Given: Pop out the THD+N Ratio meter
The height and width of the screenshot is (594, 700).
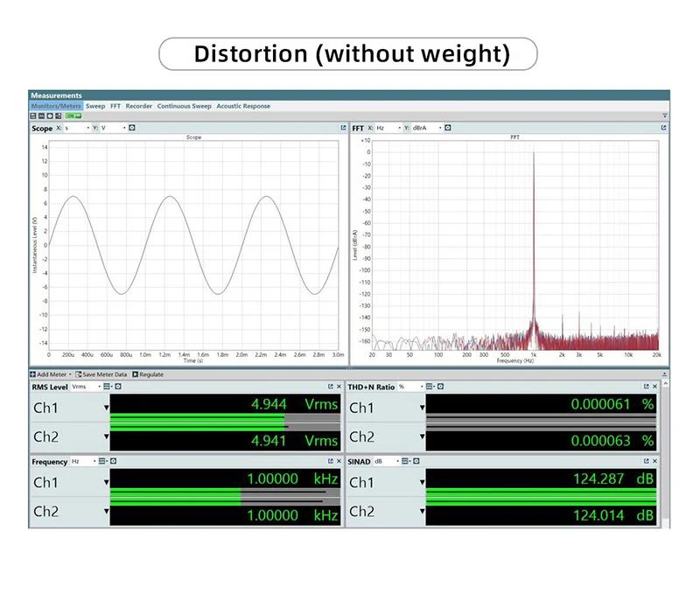Looking at the screenshot, I should pos(647,387).
